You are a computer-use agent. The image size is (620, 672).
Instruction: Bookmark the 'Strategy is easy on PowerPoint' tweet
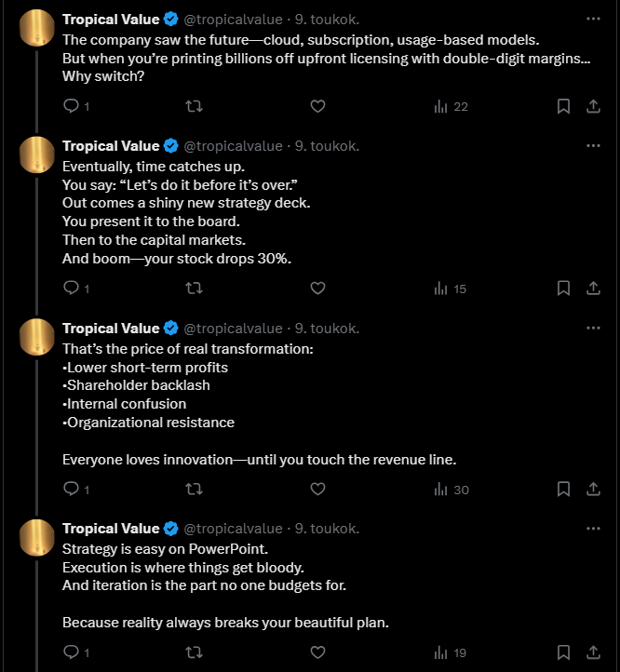[563, 653]
